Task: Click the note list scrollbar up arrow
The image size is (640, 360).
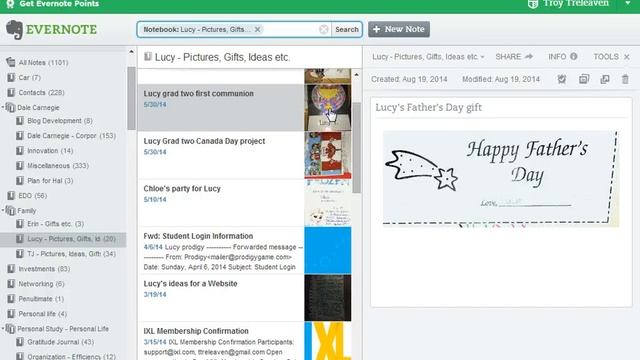Action: click(356, 75)
